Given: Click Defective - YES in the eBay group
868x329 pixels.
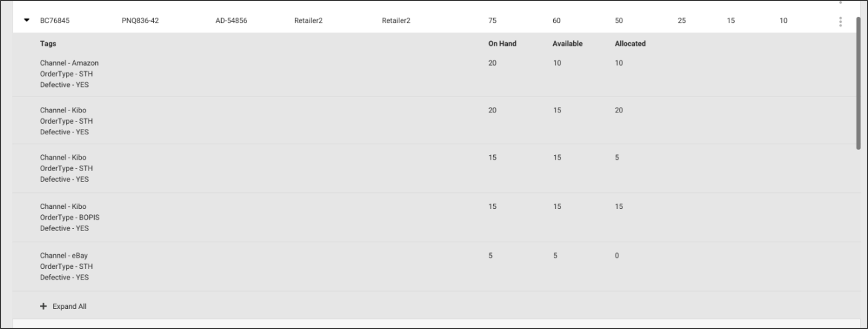Looking at the screenshot, I should pyautogui.click(x=64, y=277).
